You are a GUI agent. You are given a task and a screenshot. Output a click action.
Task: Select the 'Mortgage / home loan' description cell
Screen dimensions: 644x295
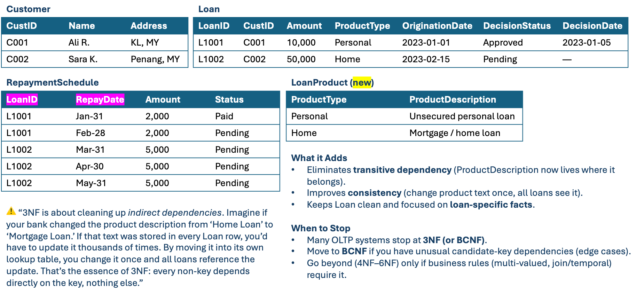(x=455, y=133)
